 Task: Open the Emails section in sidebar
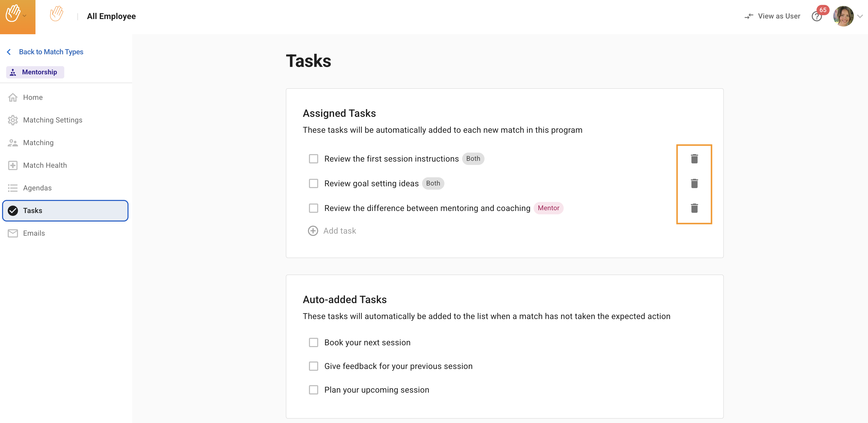click(34, 233)
